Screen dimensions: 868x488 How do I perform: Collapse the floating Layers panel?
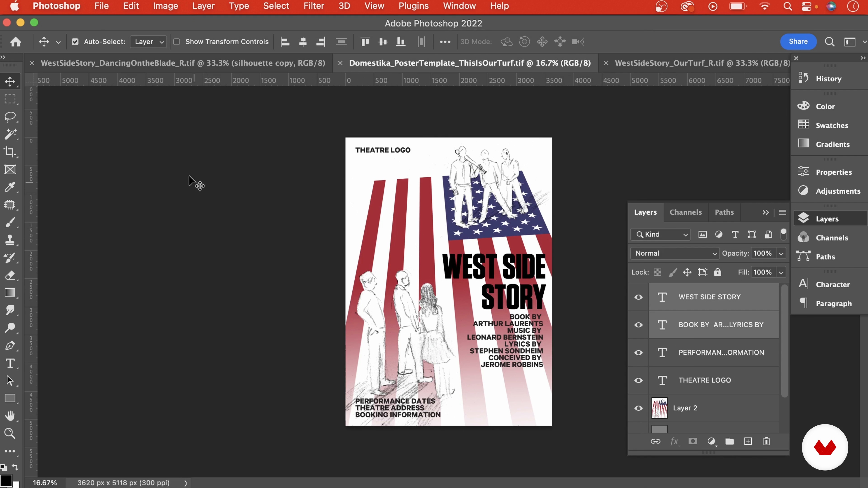tap(766, 212)
